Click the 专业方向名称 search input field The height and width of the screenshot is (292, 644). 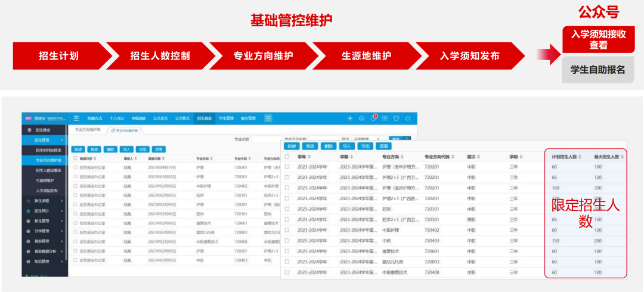coord(324,139)
